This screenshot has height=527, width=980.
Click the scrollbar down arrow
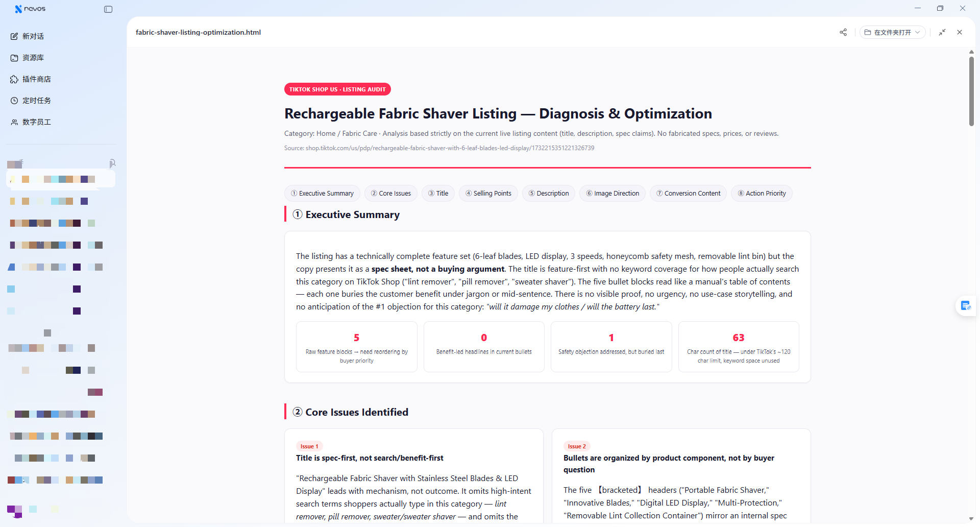pos(971,519)
